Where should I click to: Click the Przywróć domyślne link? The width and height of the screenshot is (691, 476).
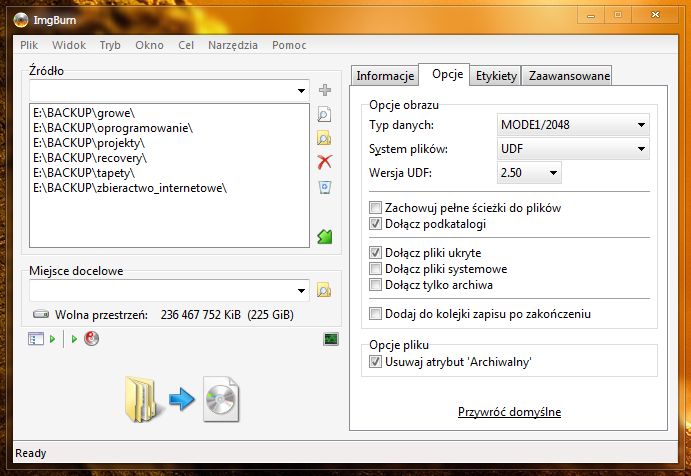click(509, 412)
